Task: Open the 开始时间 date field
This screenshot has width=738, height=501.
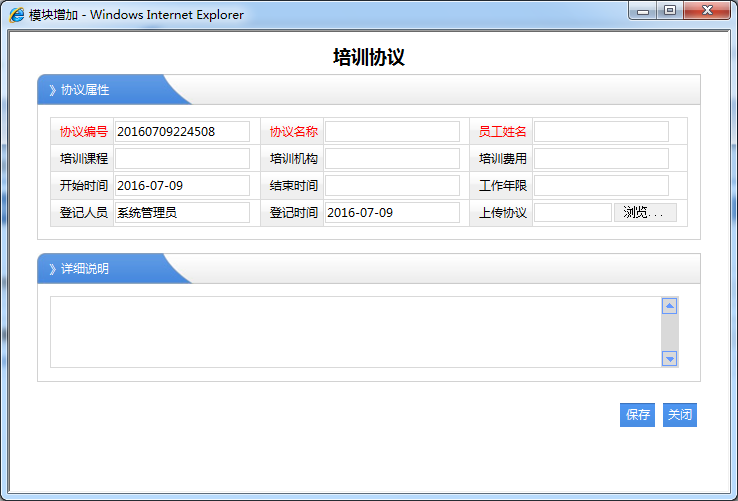Action: coord(182,186)
